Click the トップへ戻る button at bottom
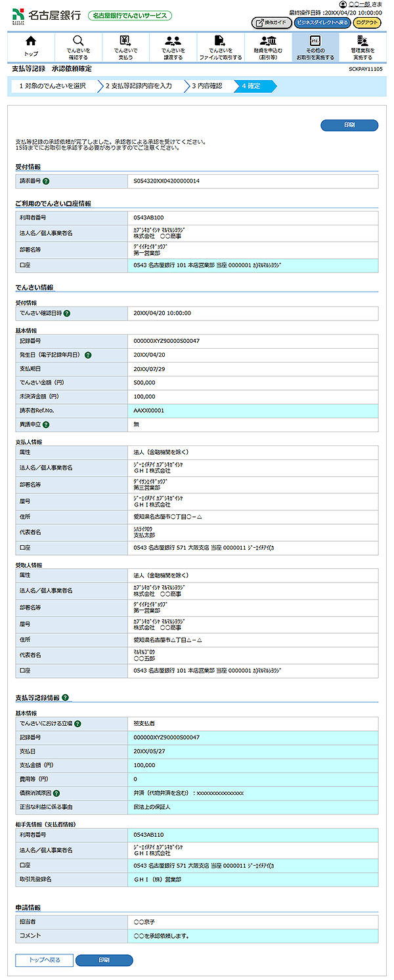Image resolution: width=394 pixels, height=980 pixels. coord(45,960)
